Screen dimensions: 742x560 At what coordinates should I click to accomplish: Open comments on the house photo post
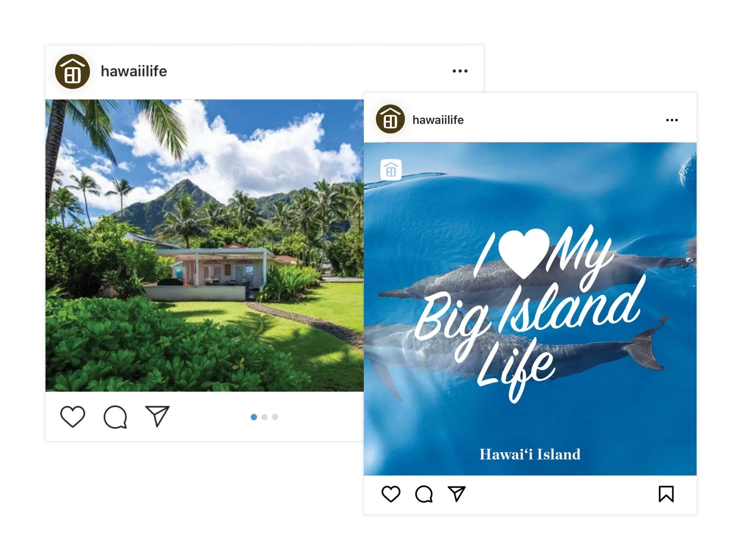(115, 417)
